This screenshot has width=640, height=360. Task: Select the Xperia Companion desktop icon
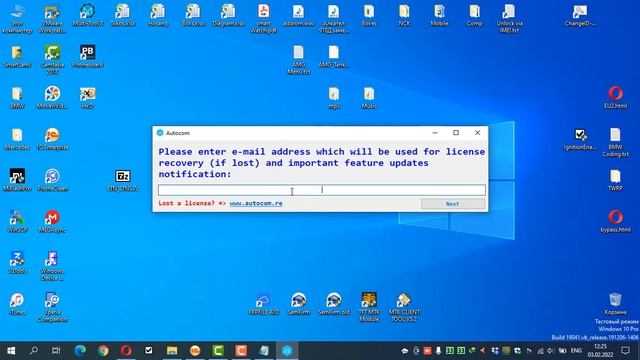52,307
